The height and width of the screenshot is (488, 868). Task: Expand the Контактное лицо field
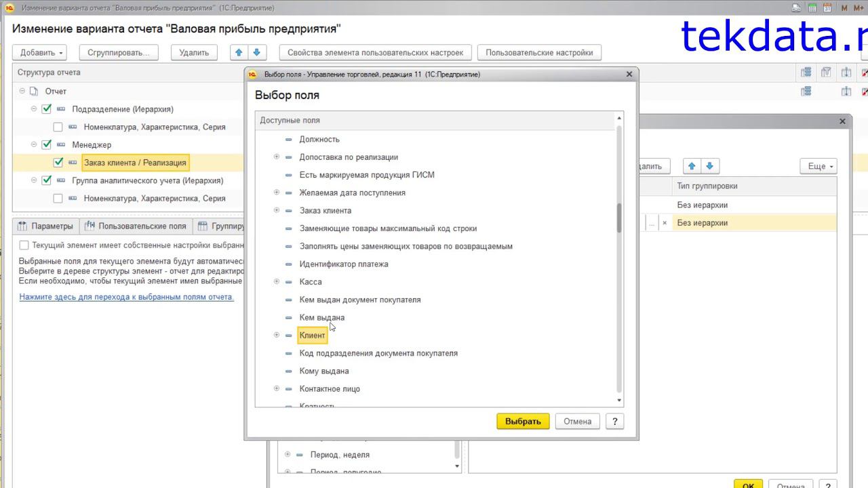click(x=277, y=389)
